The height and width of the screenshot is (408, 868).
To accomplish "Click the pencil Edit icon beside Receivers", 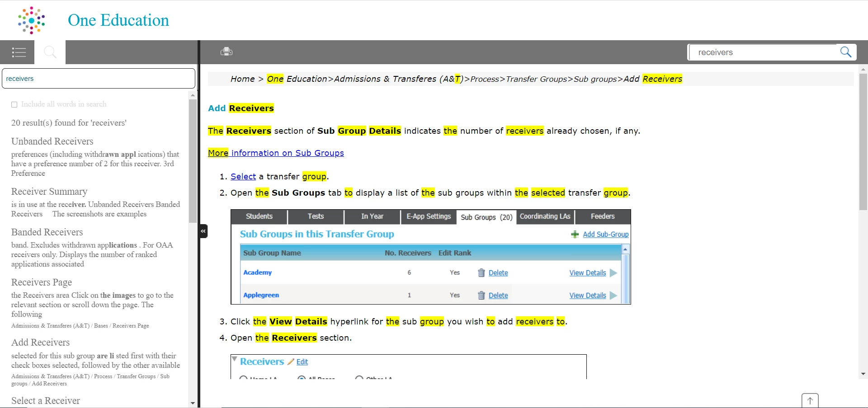I will [x=291, y=361].
